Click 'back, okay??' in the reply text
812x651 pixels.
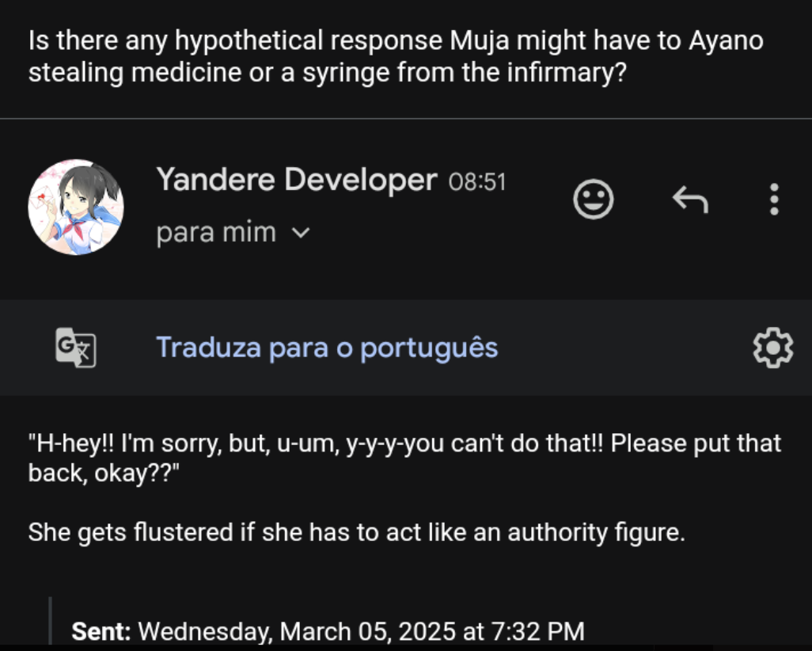(x=104, y=473)
